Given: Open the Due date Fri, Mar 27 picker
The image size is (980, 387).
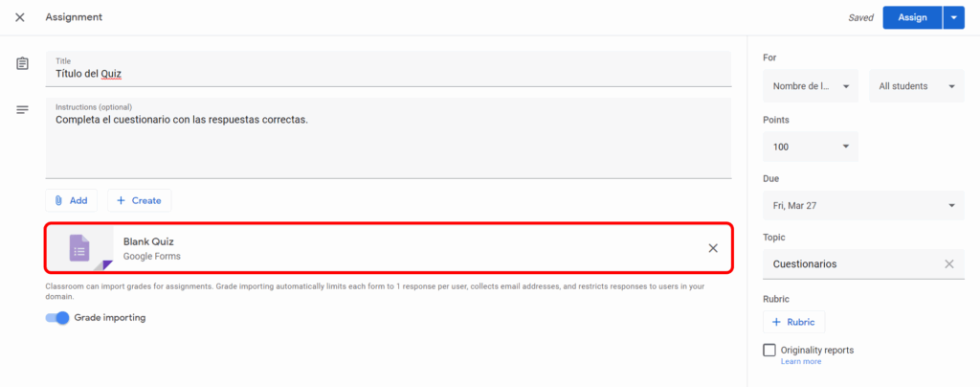Looking at the screenshot, I should point(862,205).
